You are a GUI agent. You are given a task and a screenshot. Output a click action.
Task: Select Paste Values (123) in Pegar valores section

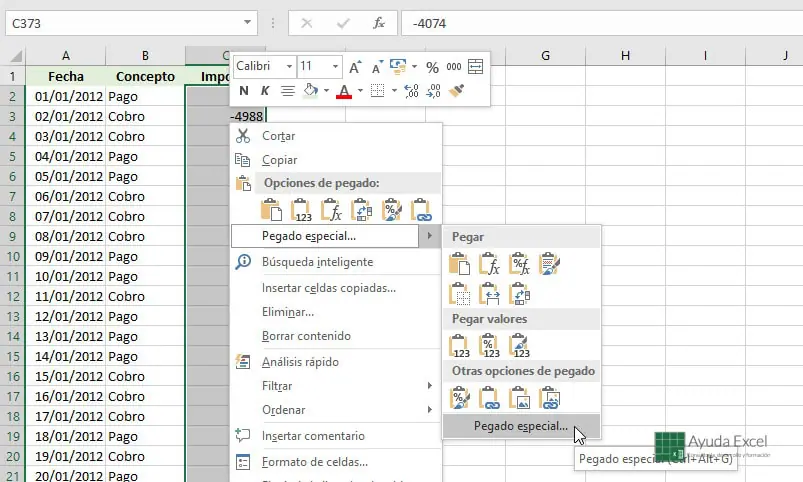(459, 345)
